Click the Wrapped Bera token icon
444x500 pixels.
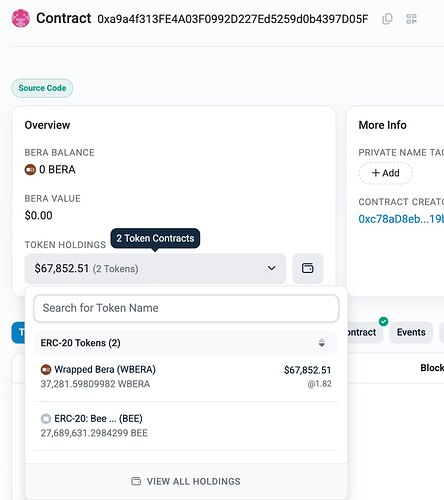pos(46,369)
